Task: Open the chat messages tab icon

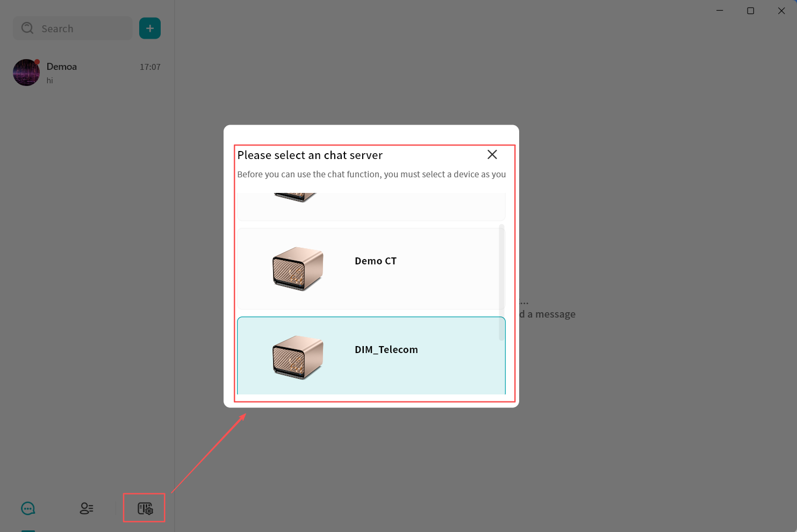Action: click(x=28, y=508)
